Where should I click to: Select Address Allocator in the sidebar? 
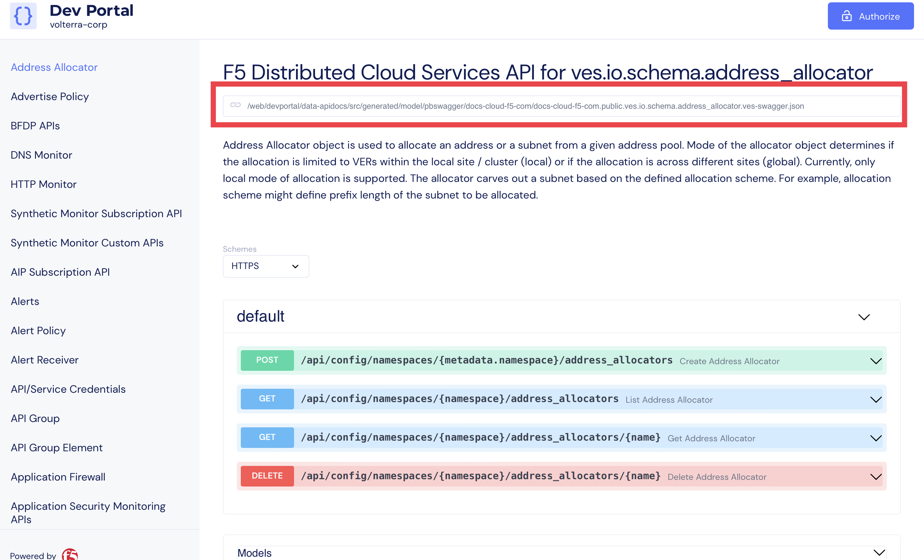pos(54,67)
